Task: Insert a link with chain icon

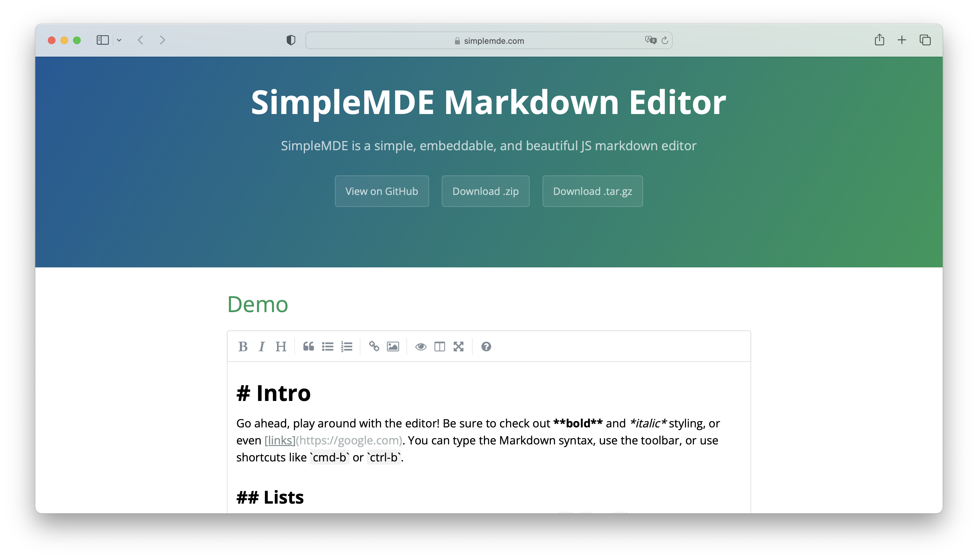Action: [374, 346]
